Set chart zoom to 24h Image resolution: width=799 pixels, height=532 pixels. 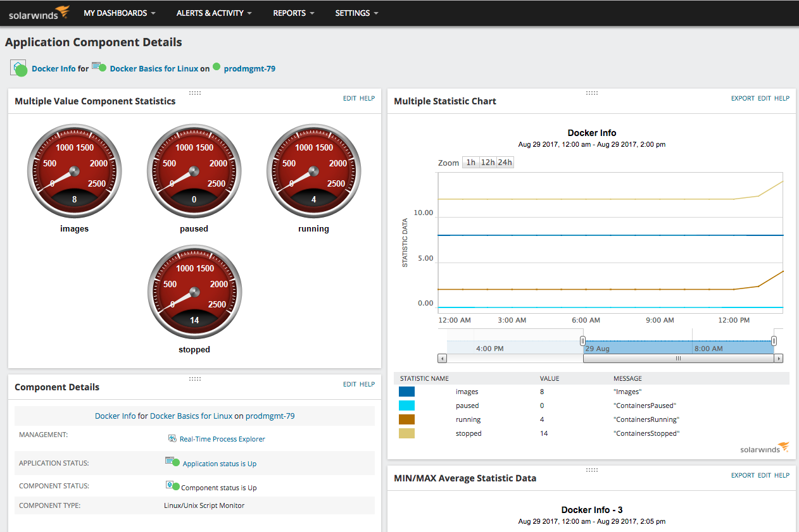click(x=505, y=163)
